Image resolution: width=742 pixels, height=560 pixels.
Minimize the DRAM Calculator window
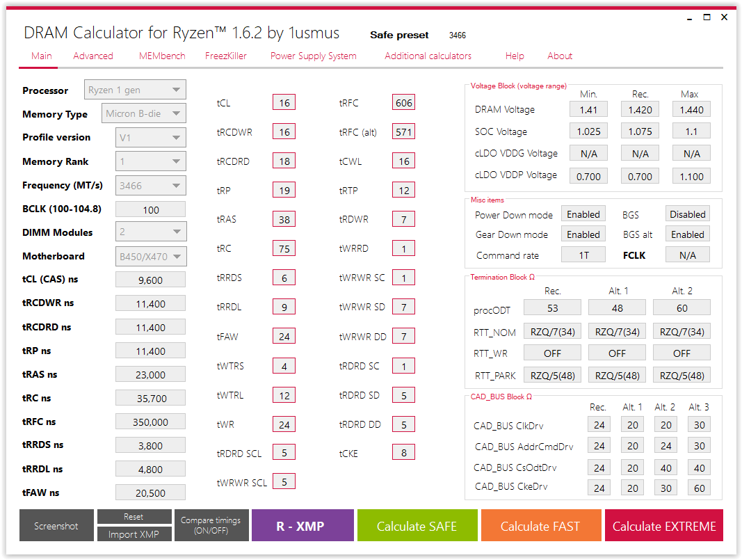[x=689, y=17]
